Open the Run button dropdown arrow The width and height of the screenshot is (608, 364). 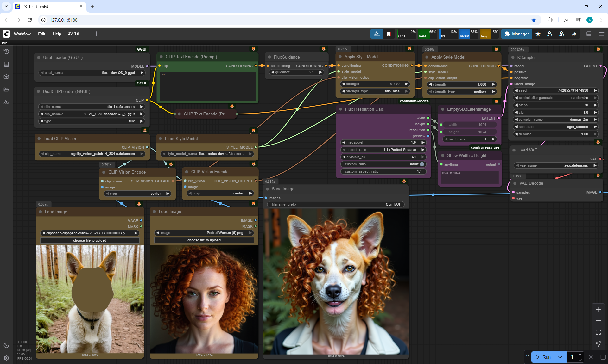pyautogui.click(x=560, y=357)
